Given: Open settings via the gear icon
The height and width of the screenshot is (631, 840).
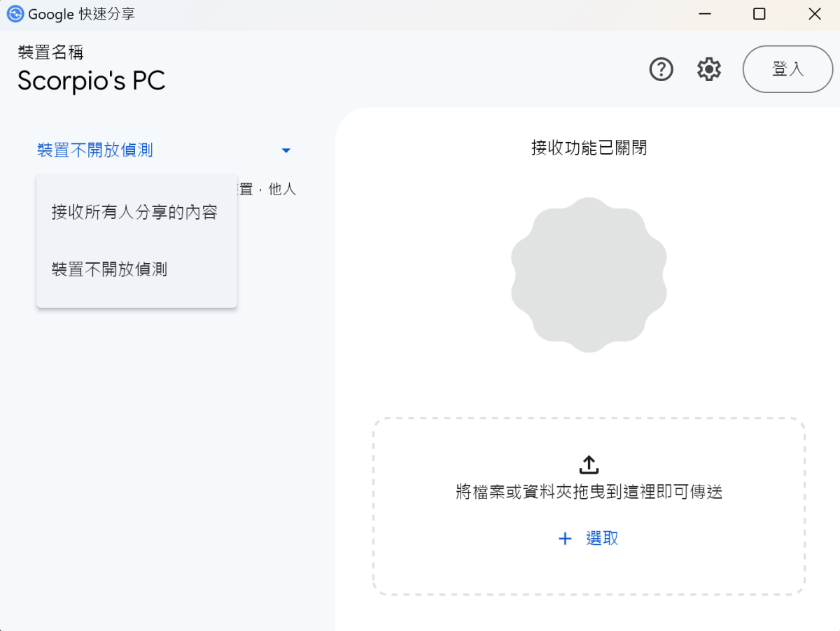Looking at the screenshot, I should [709, 69].
